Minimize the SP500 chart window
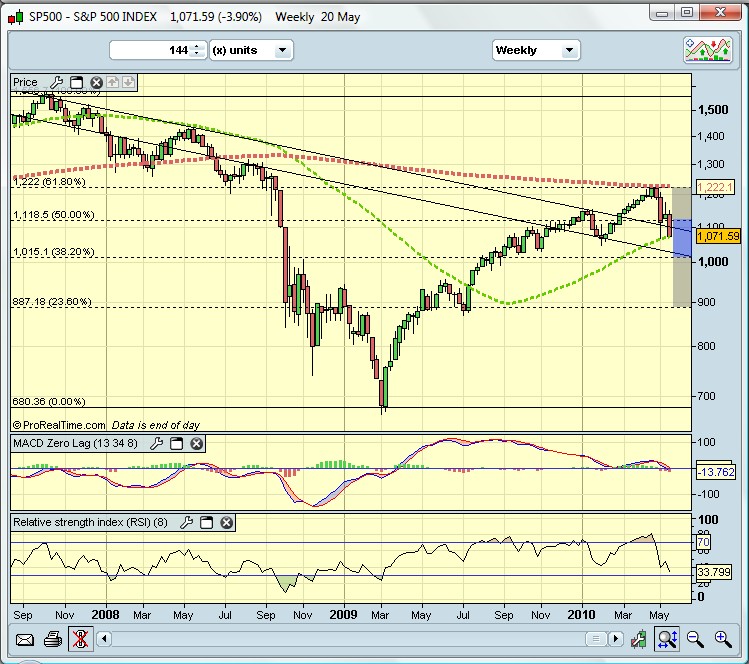The width and height of the screenshot is (749, 664). (x=662, y=13)
